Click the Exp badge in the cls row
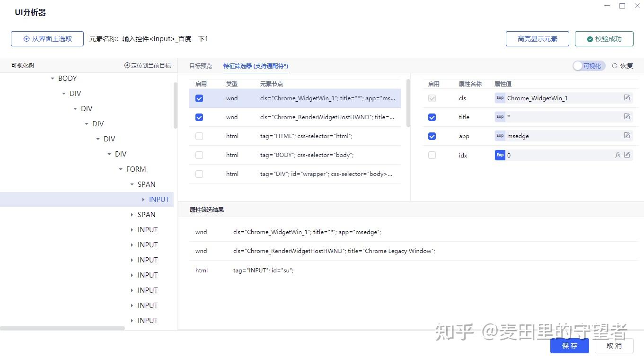This screenshot has width=644, height=358. 500,98
